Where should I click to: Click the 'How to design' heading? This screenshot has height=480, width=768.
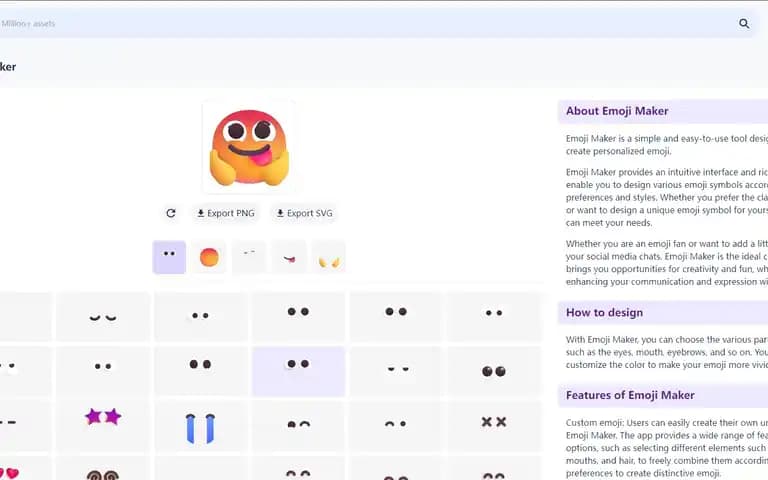pos(604,312)
